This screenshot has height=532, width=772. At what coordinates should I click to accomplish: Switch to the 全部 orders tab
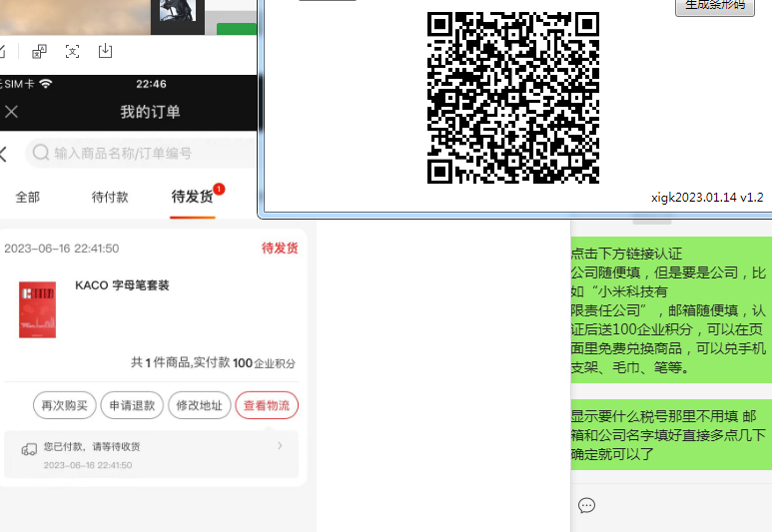pos(28,197)
